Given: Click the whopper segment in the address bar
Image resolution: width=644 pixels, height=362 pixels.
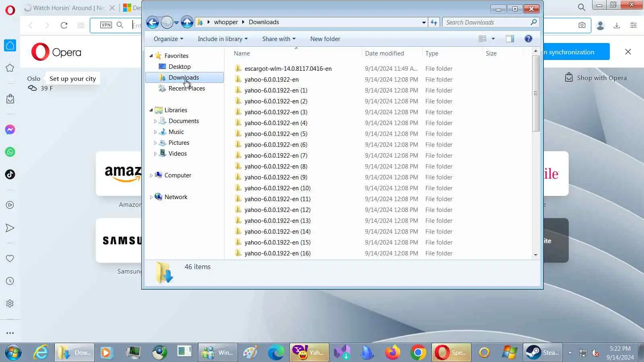Looking at the screenshot, I should [226, 22].
